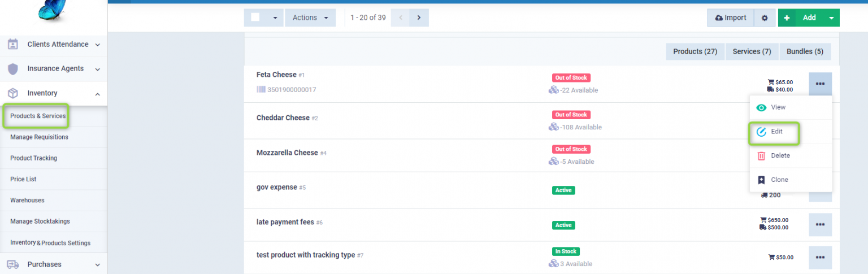Click the Import button
The image size is (868, 274).
point(730,18)
